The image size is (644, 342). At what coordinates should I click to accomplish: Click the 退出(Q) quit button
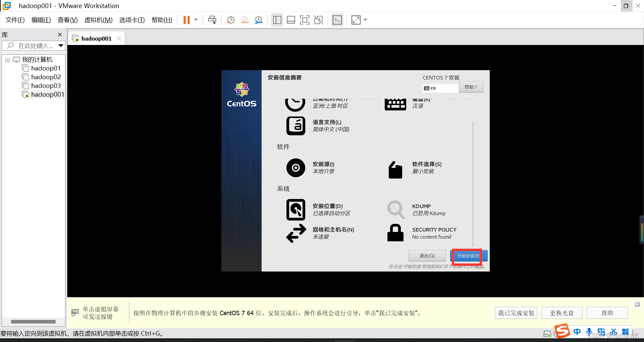click(427, 256)
